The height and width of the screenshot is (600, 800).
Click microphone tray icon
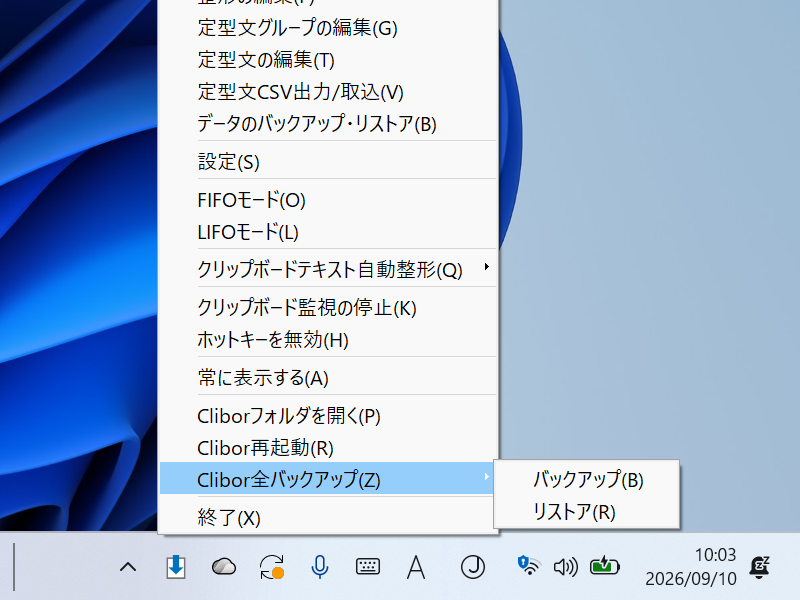tap(320, 567)
